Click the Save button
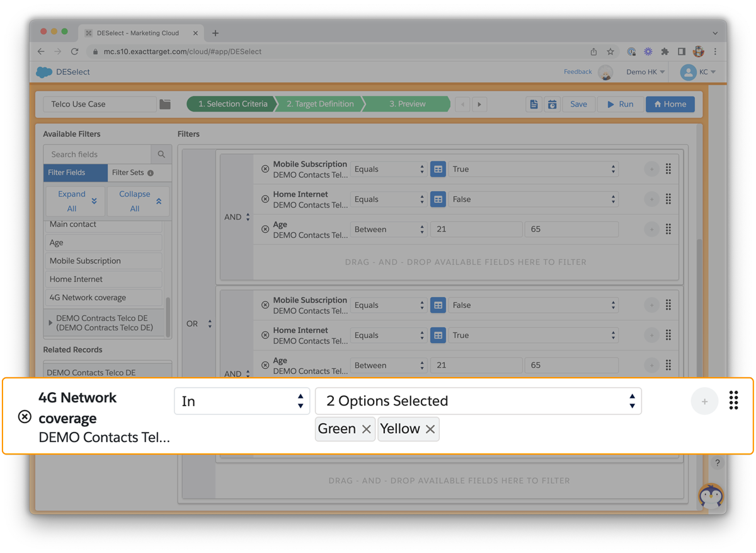The width and height of the screenshot is (756, 553). point(578,104)
